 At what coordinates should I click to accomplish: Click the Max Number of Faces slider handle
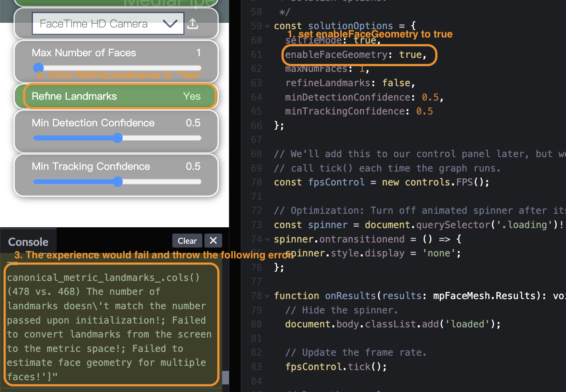pos(38,68)
